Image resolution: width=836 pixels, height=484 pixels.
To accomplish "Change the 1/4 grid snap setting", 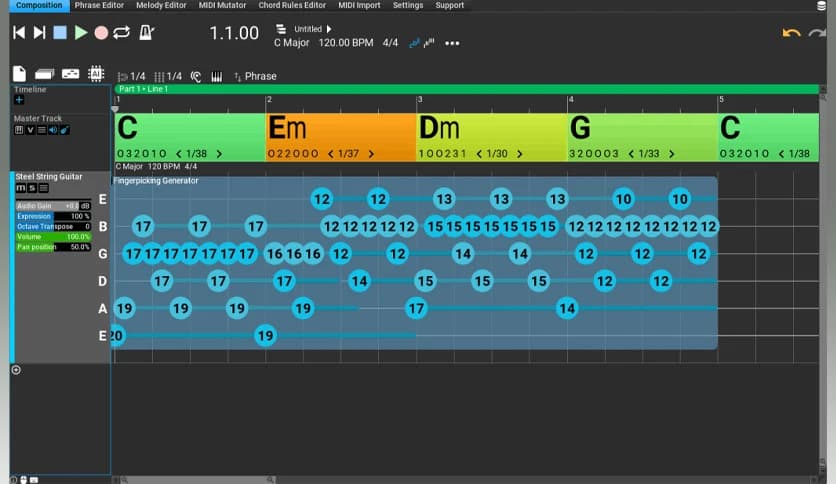I will click(x=168, y=76).
